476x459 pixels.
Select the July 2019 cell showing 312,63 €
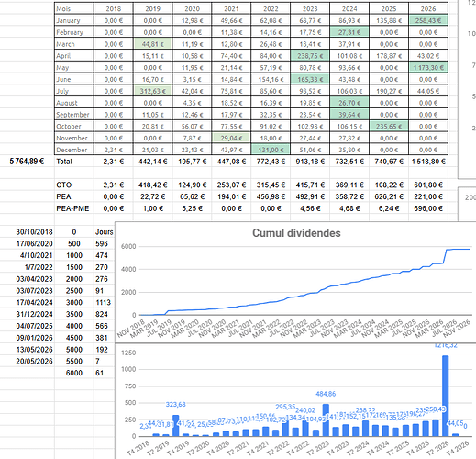pyautogui.click(x=152, y=91)
